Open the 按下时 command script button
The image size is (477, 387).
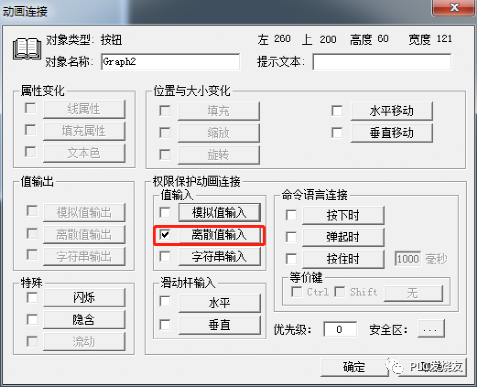[343, 215]
